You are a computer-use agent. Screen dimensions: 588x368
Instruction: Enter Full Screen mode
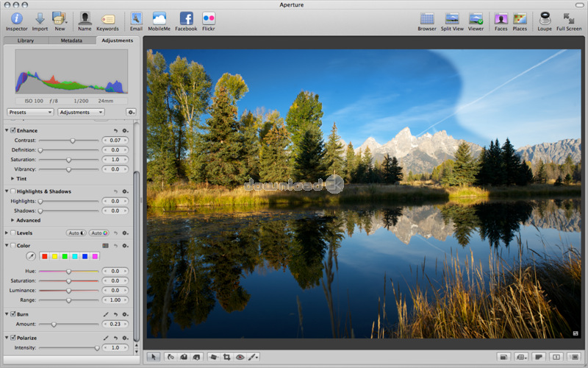coord(569,18)
